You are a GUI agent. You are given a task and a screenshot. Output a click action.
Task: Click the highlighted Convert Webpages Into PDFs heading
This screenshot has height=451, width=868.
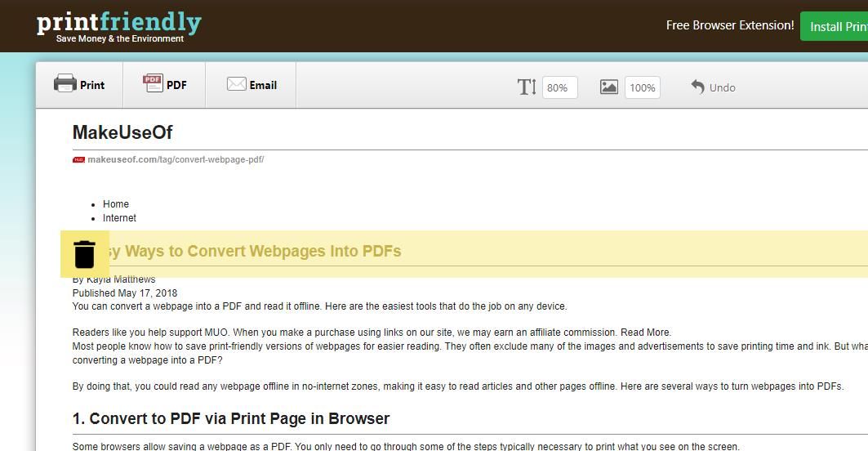(261, 251)
